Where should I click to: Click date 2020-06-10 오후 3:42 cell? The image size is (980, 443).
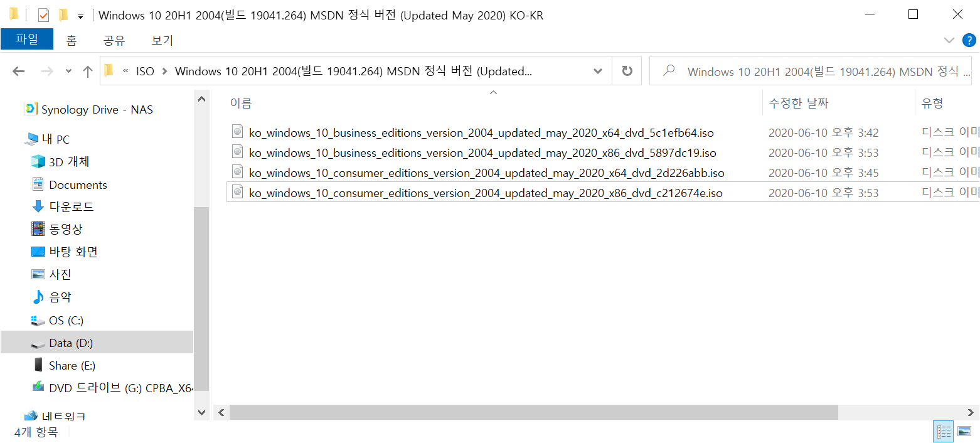coord(823,132)
